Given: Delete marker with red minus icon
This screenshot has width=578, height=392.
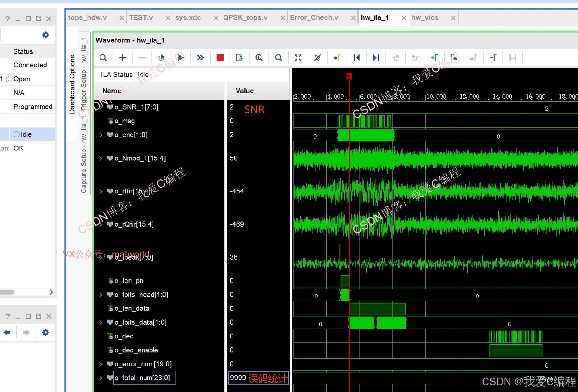Looking at the screenshot, I should pos(493,58).
